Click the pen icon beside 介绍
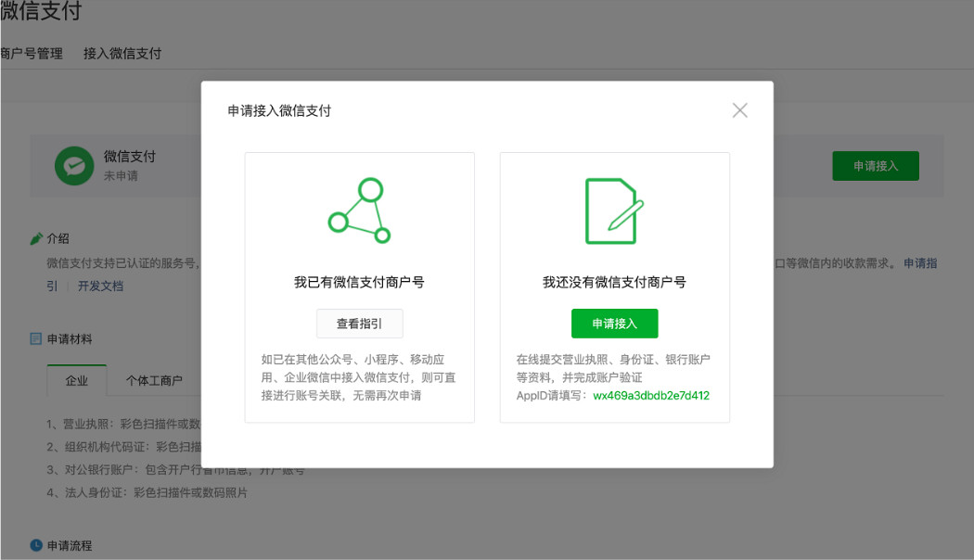Viewport: 974px width, 560px height. [36, 238]
